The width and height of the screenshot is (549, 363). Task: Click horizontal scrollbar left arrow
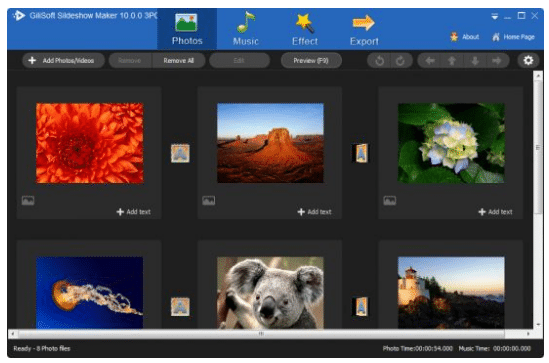pyautogui.click(x=13, y=334)
